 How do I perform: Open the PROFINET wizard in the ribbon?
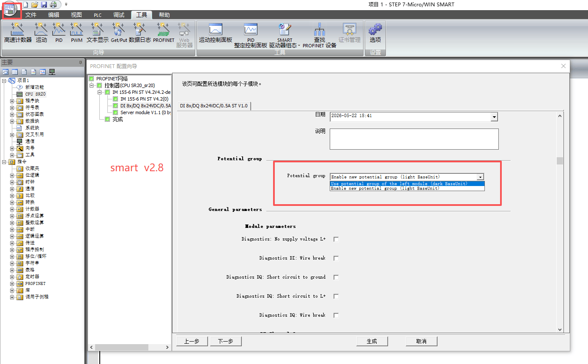click(x=164, y=33)
